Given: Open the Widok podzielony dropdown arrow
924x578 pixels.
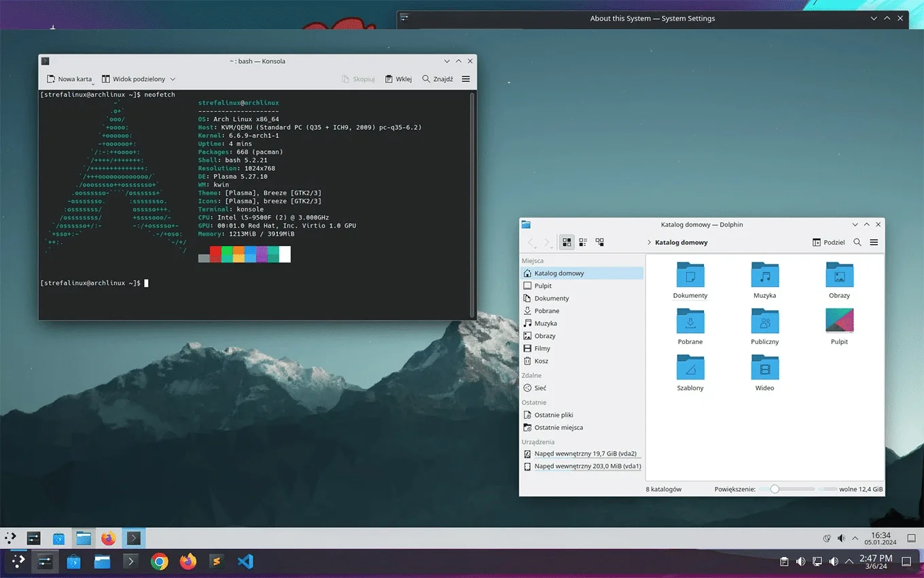Looking at the screenshot, I should point(173,78).
